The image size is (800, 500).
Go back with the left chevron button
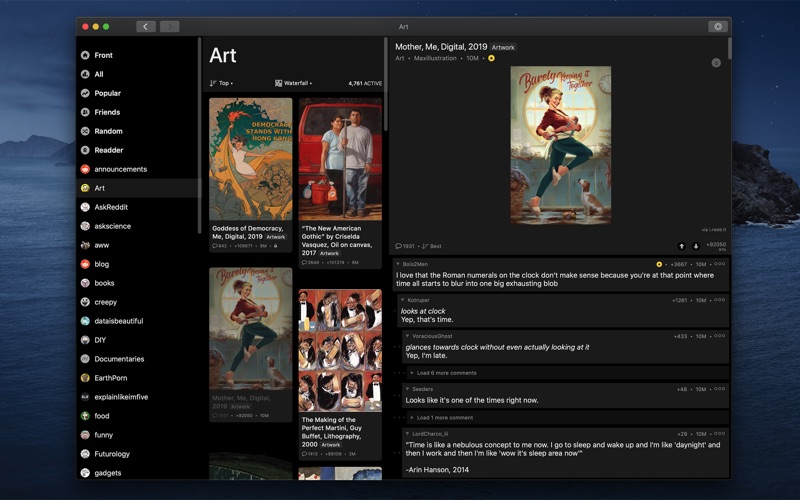pos(146,27)
